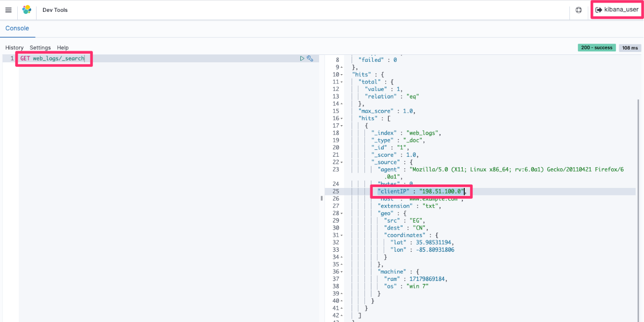This screenshot has width=644, height=322.
Task: Open the Settings menu
Action: point(40,47)
